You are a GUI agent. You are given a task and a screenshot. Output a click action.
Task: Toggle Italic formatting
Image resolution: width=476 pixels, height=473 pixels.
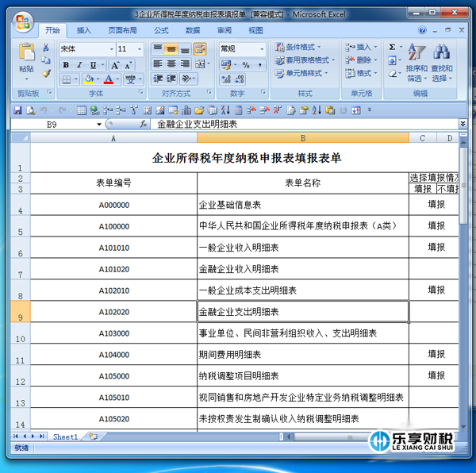[79, 65]
